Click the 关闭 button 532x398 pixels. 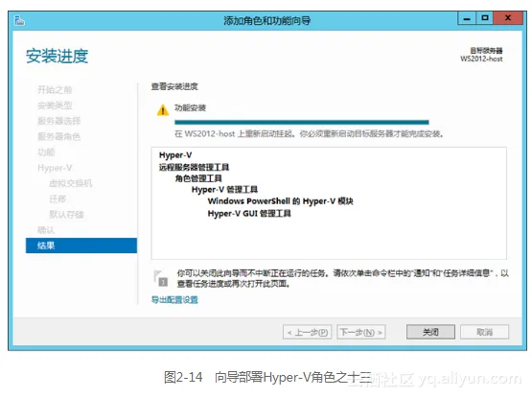431,332
